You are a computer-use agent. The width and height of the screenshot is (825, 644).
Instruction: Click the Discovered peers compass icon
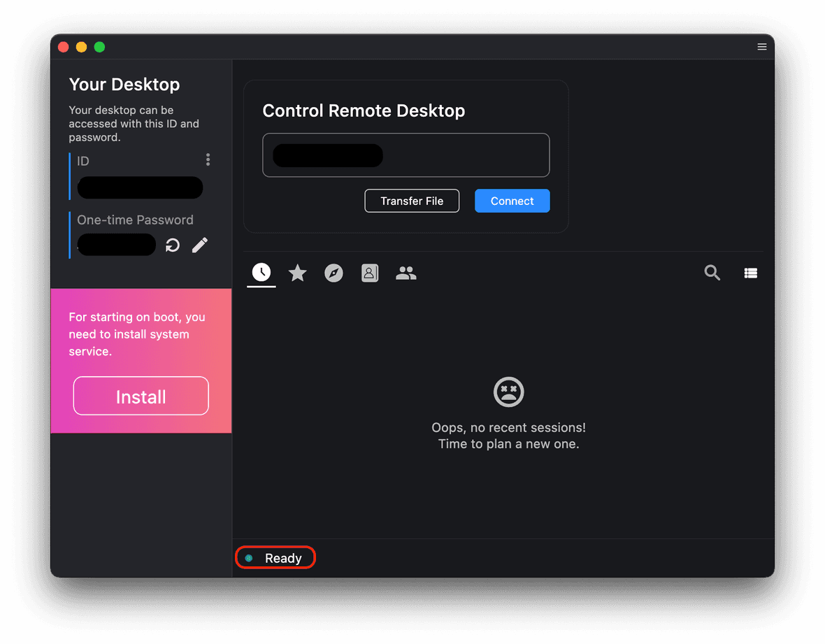pos(333,273)
